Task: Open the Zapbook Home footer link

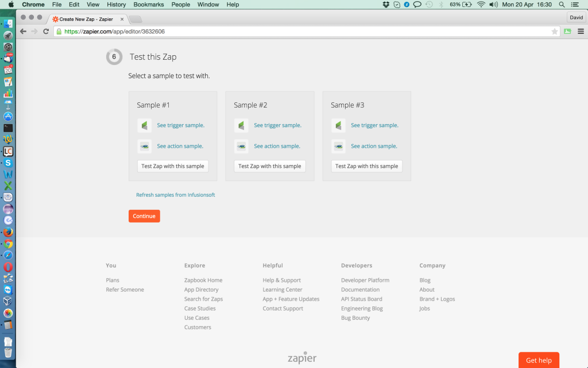Action: 203,280
